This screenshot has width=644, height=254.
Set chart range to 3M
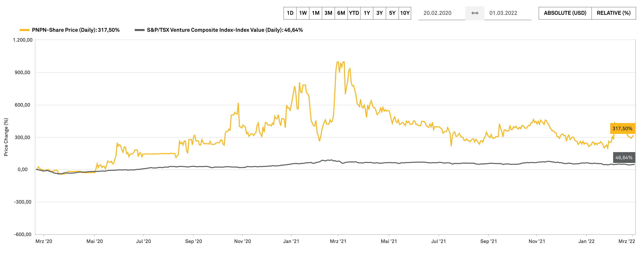point(328,13)
